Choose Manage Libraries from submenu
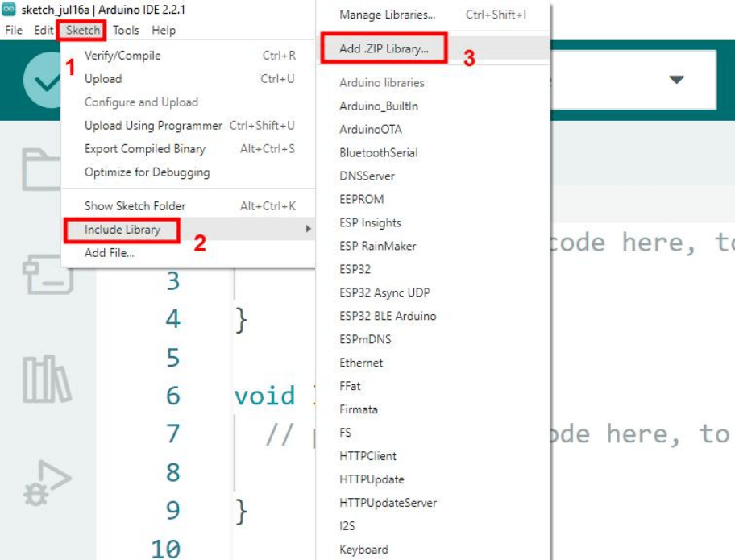The height and width of the screenshot is (560, 735). (387, 15)
